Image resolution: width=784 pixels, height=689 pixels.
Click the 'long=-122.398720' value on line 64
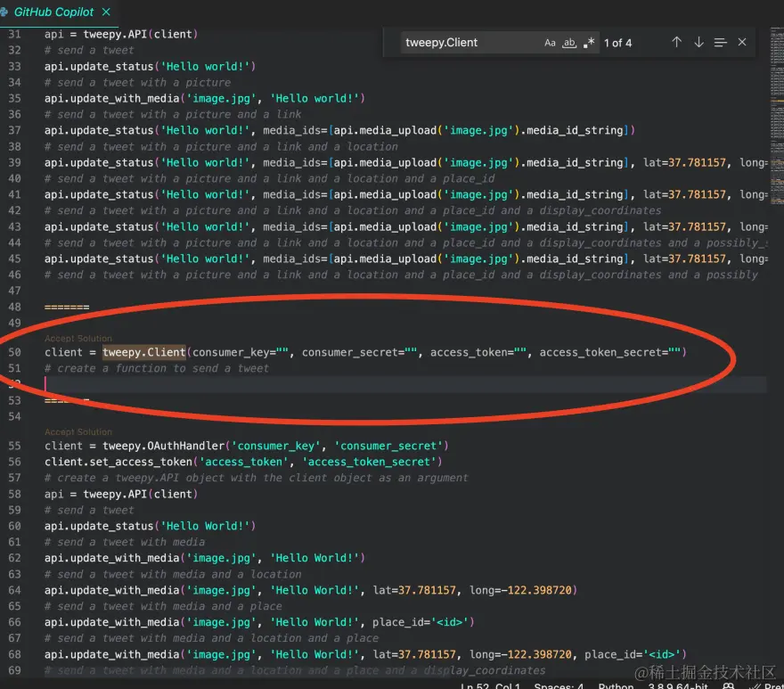[520, 590]
